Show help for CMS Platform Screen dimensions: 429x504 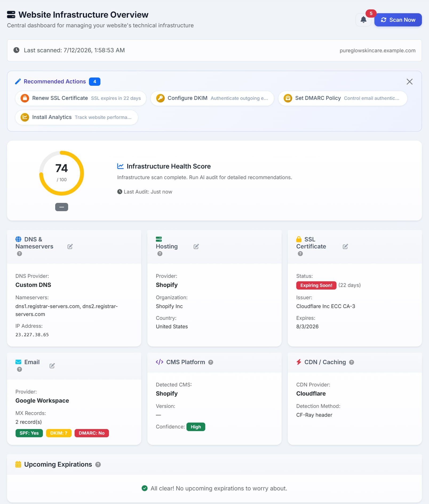[211, 362]
